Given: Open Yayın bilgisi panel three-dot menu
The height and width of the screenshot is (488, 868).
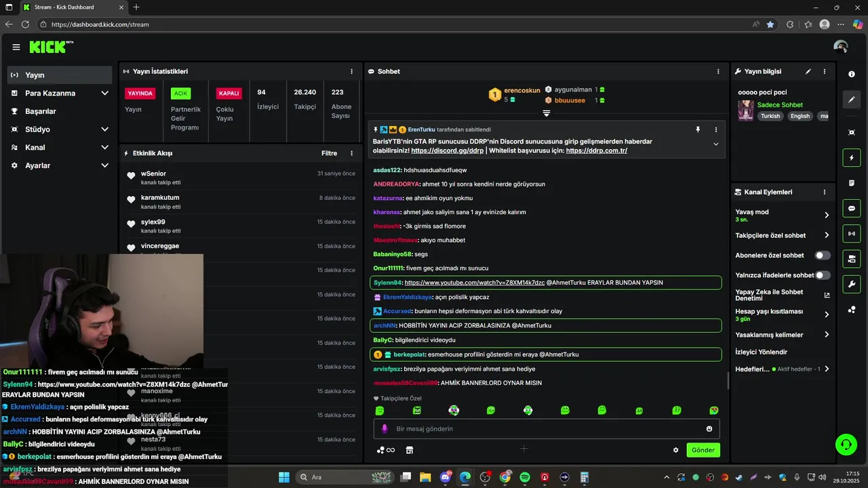Looking at the screenshot, I should 825,71.
